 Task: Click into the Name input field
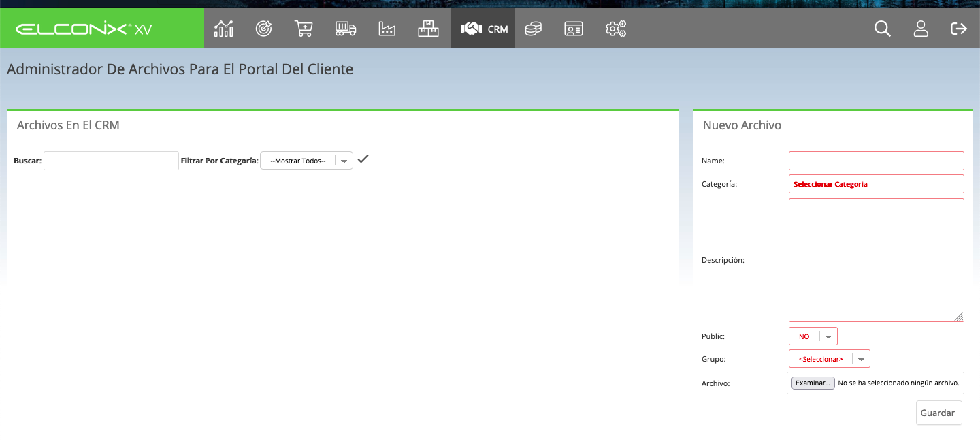point(877,161)
